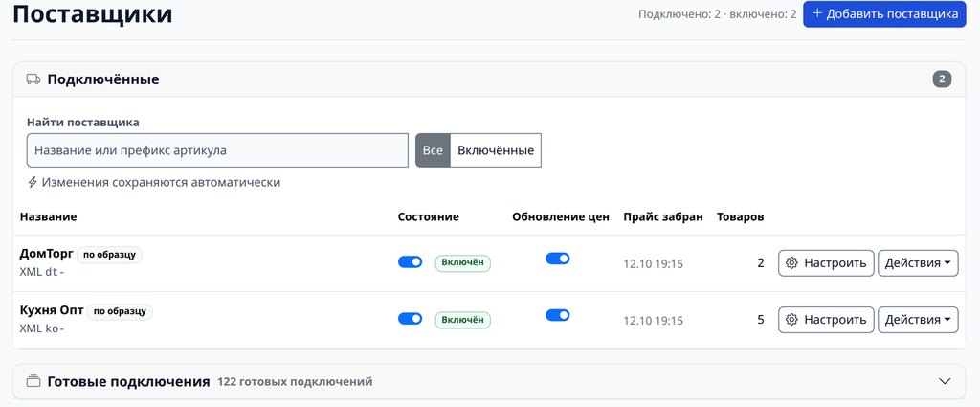Click the truck icon beside Подключённые
980x407 pixels.
pyautogui.click(x=33, y=79)
